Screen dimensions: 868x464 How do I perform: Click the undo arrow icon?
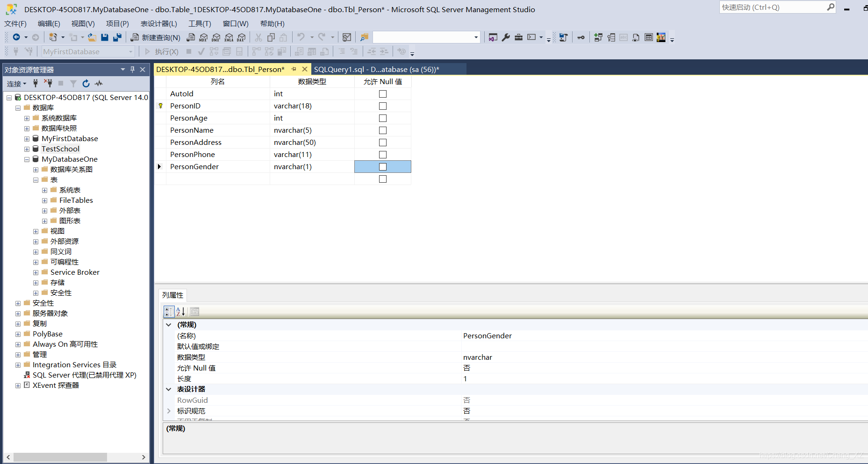(301, 37)
